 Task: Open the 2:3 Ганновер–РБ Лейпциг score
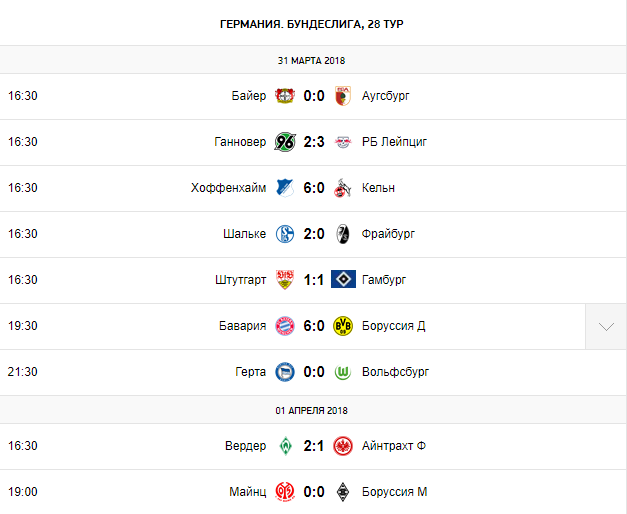point(314,142)
